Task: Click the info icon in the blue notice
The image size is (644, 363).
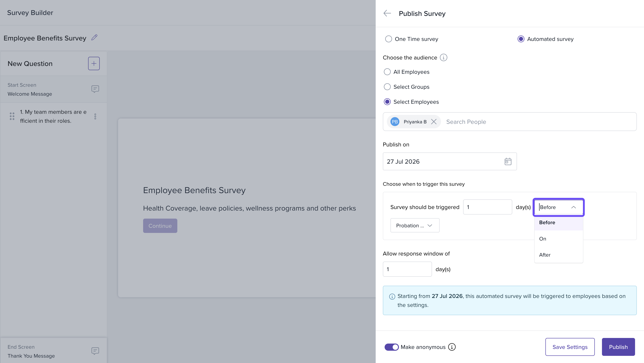Action: [x=392, y=297]
